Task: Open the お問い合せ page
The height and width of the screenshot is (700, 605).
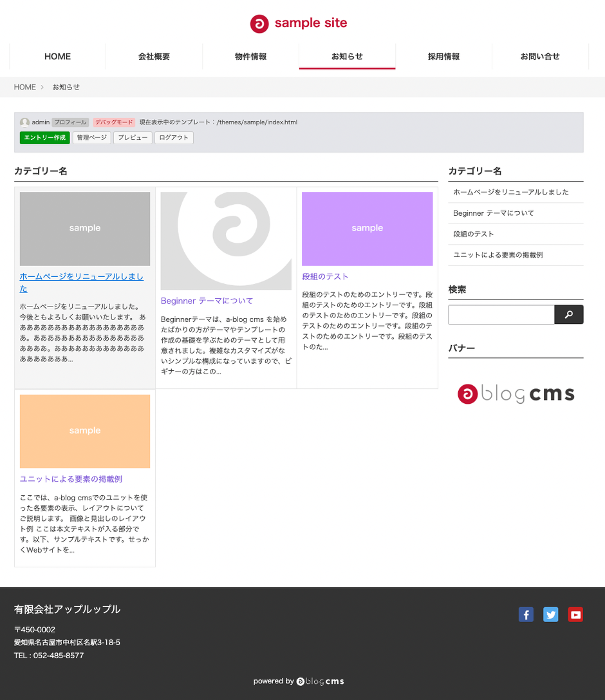Action: coord(540,57)
